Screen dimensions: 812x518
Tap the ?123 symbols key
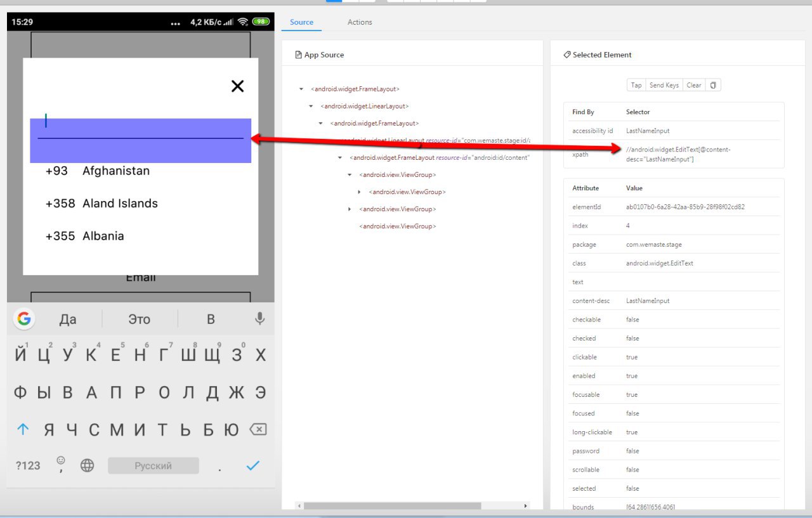(28, 465)
